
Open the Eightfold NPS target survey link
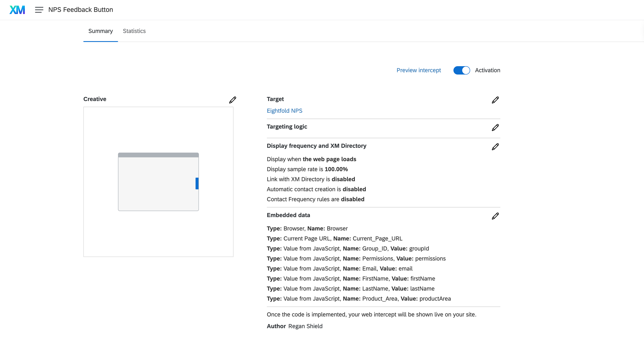pyautogui.click(x=285, y=111)
